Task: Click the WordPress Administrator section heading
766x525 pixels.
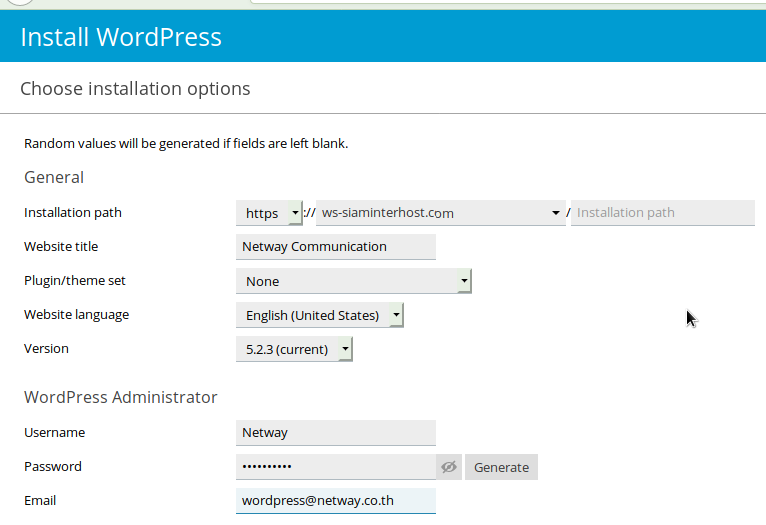Action: (x=120, y=397)
